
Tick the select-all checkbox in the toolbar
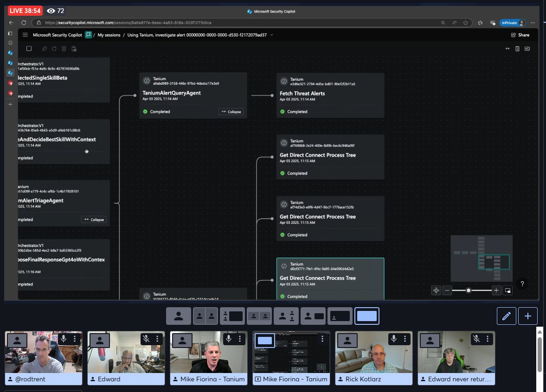click(29, 49)
